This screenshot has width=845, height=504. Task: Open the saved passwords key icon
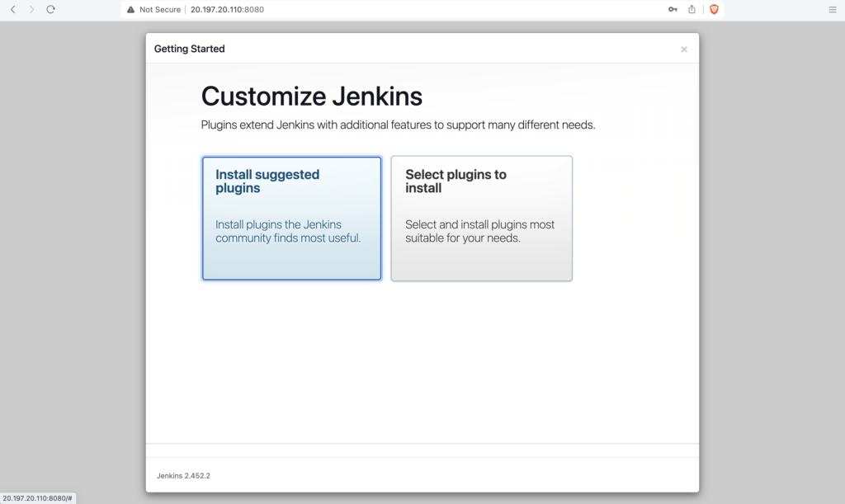pos(673,9)
